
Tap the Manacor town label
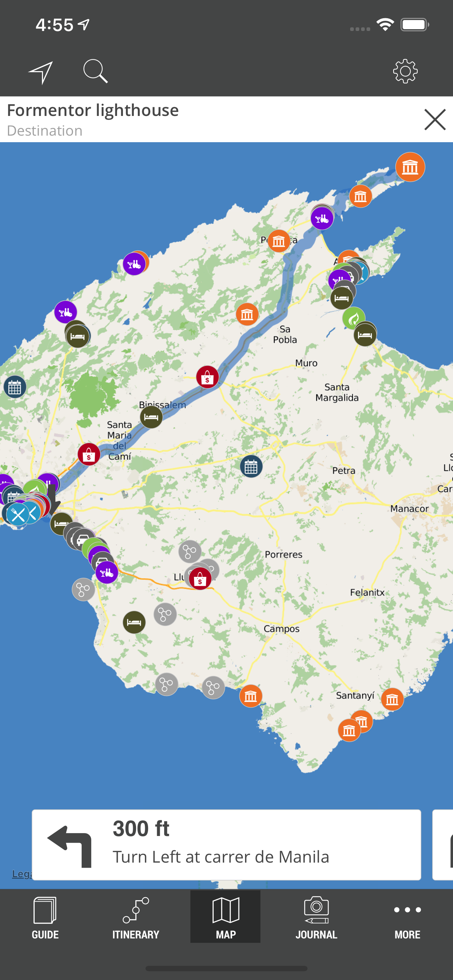coord(409,509)
